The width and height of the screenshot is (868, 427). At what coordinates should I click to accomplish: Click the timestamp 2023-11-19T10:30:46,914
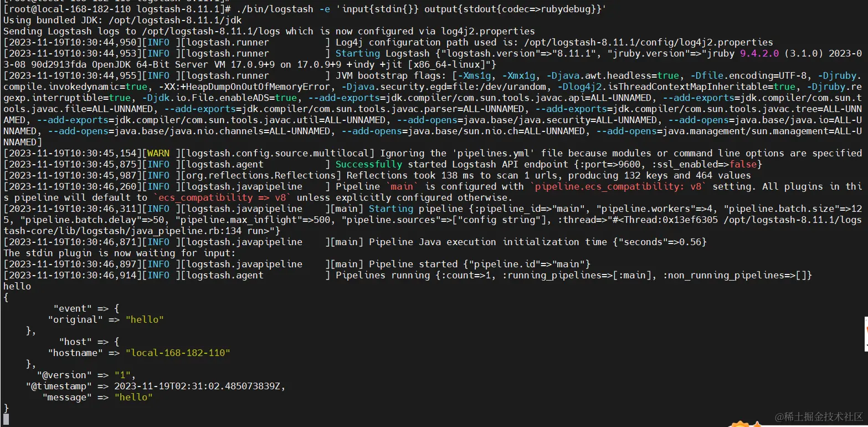point(73,275)
